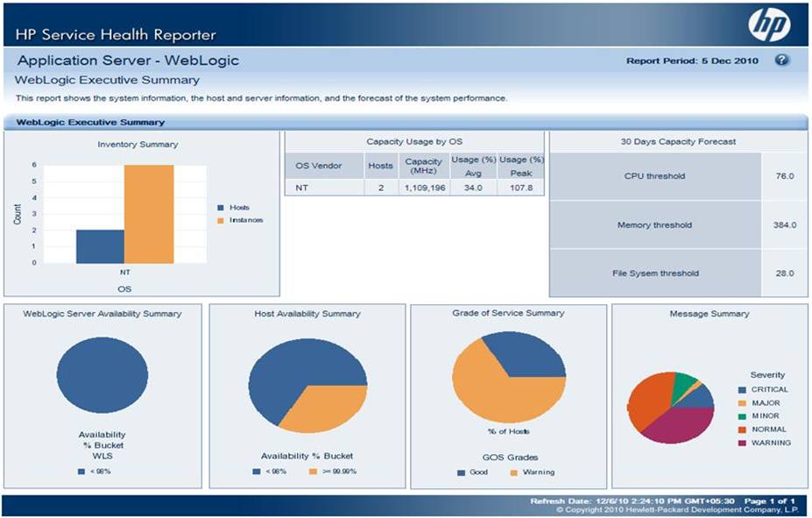Select the blue Hosts bar in Inventory chart
The image size is (812, 518).
coord(100,246)
